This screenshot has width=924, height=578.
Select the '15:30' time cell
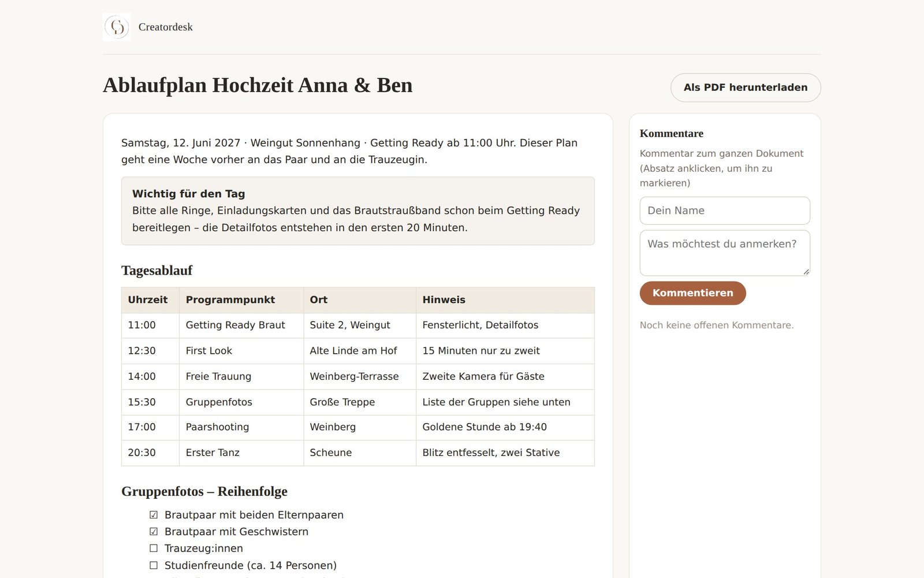(x=150, y=402)
